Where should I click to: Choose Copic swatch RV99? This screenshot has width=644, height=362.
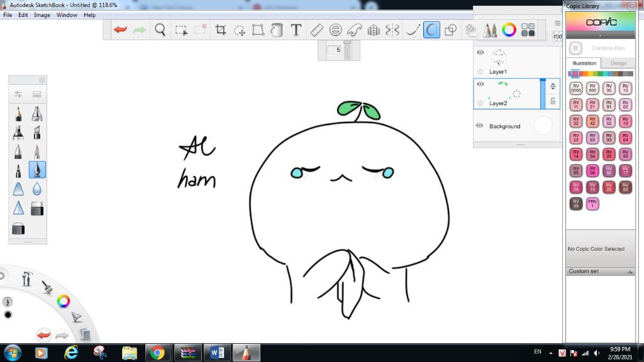click(576, 203)
